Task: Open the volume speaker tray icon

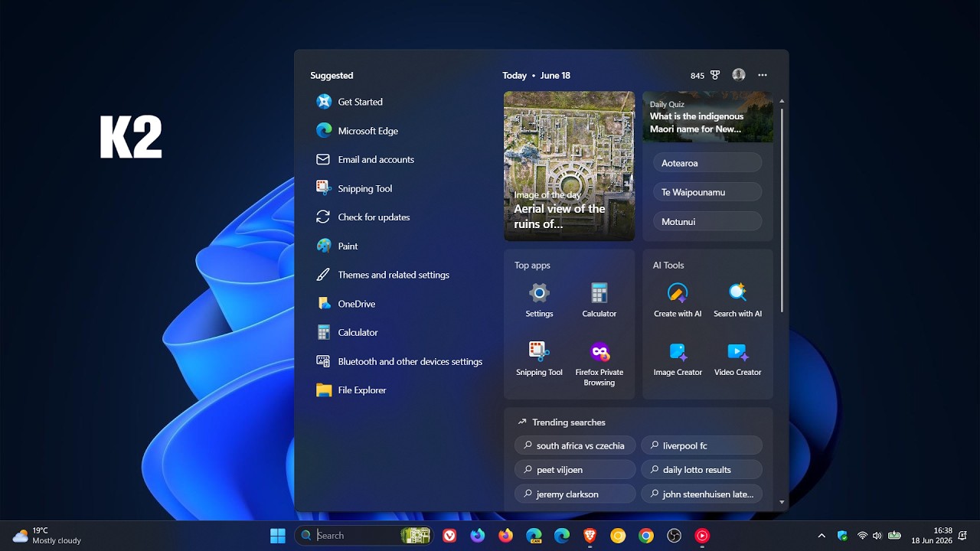Action: 877,536
